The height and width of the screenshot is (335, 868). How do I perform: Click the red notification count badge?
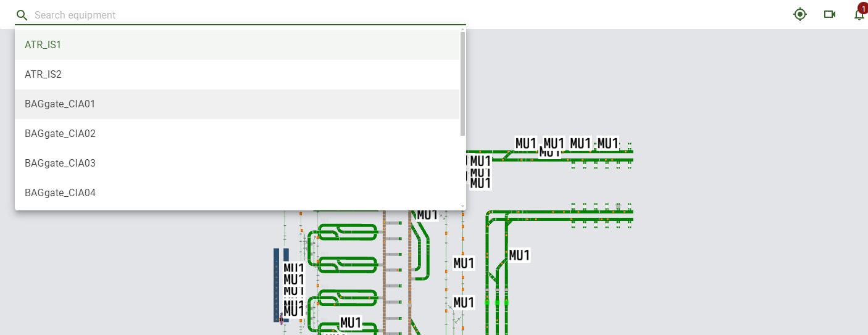(x=862, y=8)
